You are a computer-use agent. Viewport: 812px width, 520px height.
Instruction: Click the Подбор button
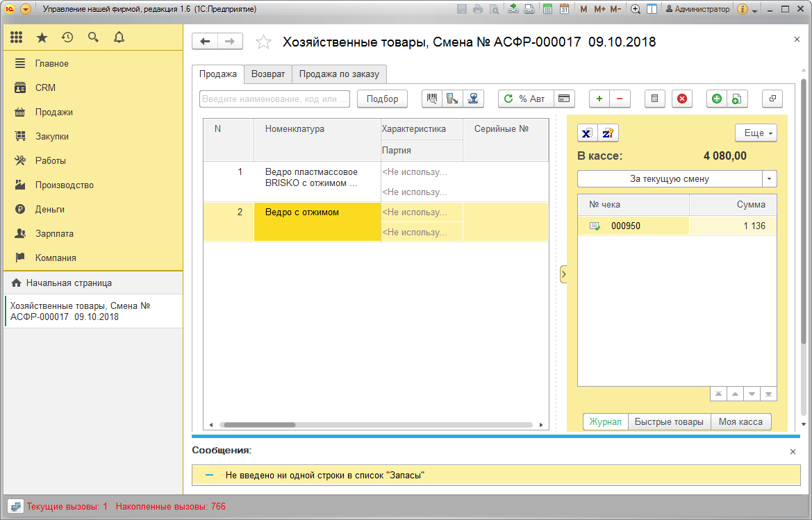(x=382, y=99)
